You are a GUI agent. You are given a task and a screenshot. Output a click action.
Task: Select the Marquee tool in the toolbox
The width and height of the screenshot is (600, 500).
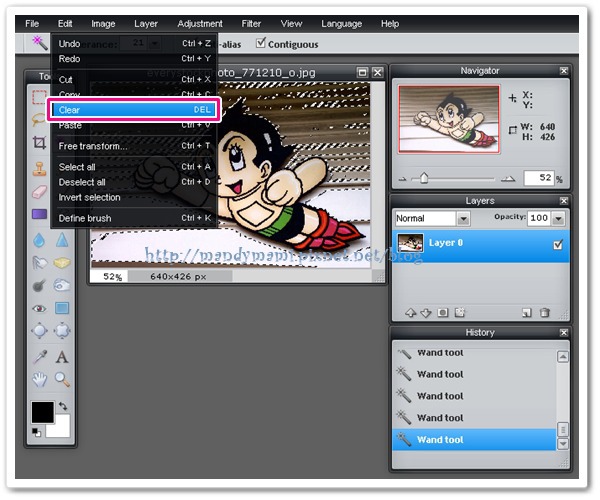[39, 97]
